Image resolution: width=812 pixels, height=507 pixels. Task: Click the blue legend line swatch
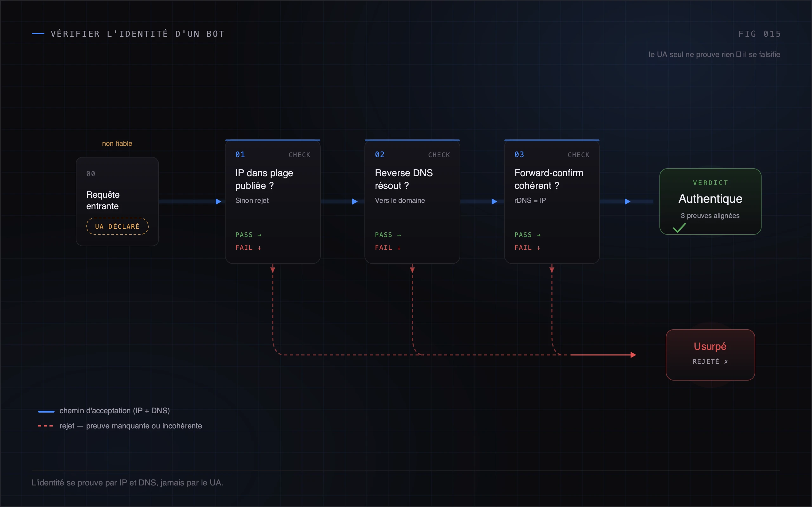(x=46, y=411)
